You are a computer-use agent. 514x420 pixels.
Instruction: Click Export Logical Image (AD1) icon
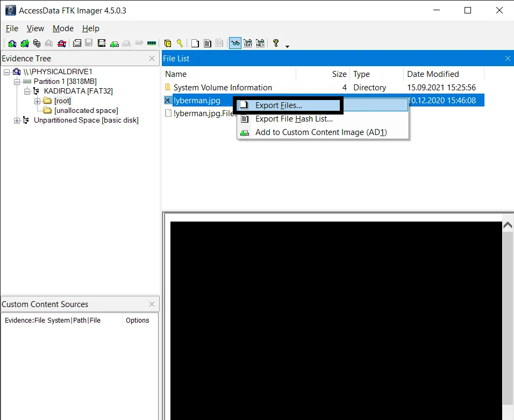pos(102,43)
